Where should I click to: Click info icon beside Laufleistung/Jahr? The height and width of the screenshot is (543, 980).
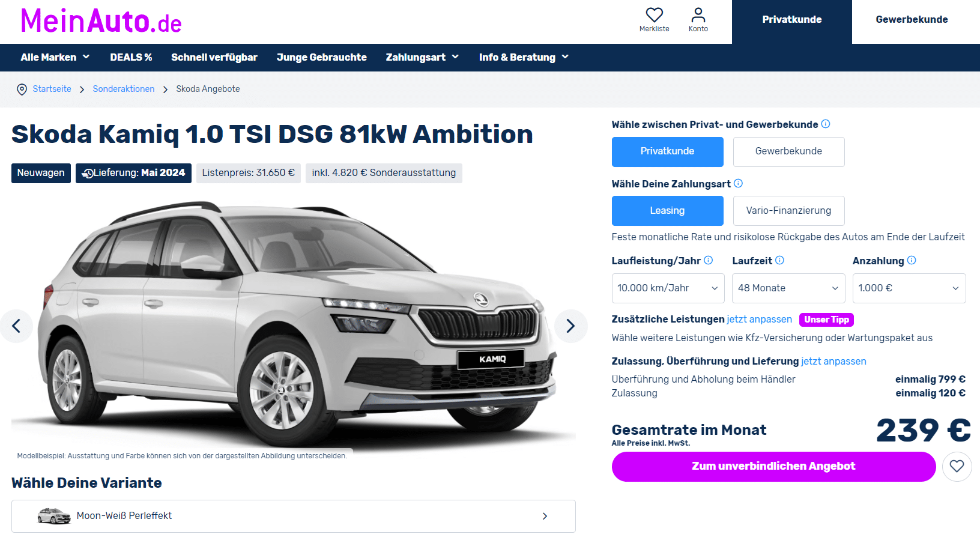click(708, 260)
